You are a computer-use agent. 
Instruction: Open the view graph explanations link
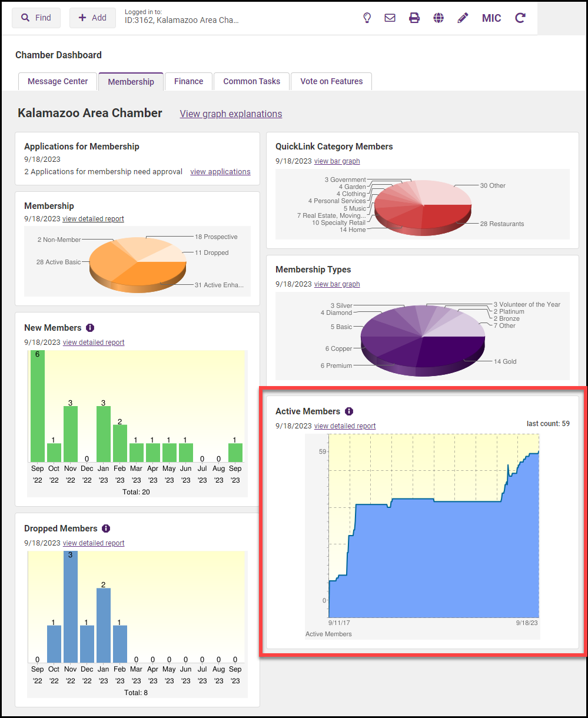click(x=231, y=114)
